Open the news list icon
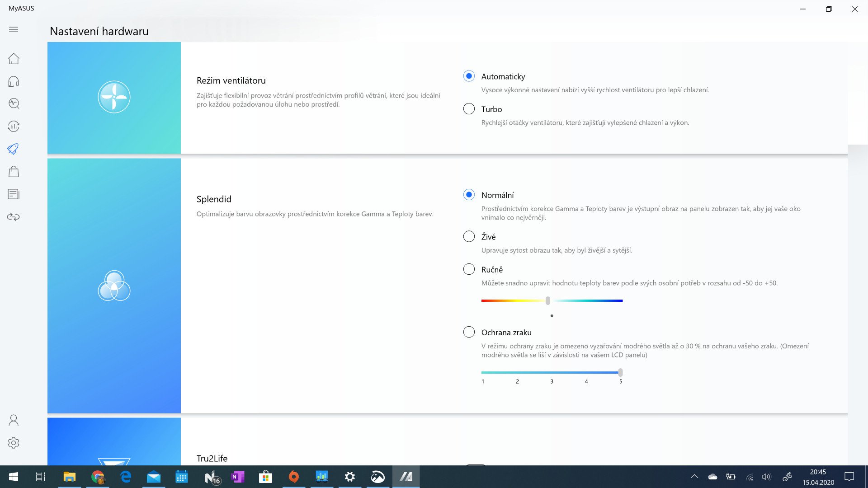Image resolution: width=868 pixels, height=488 pixels. point(14,194)
